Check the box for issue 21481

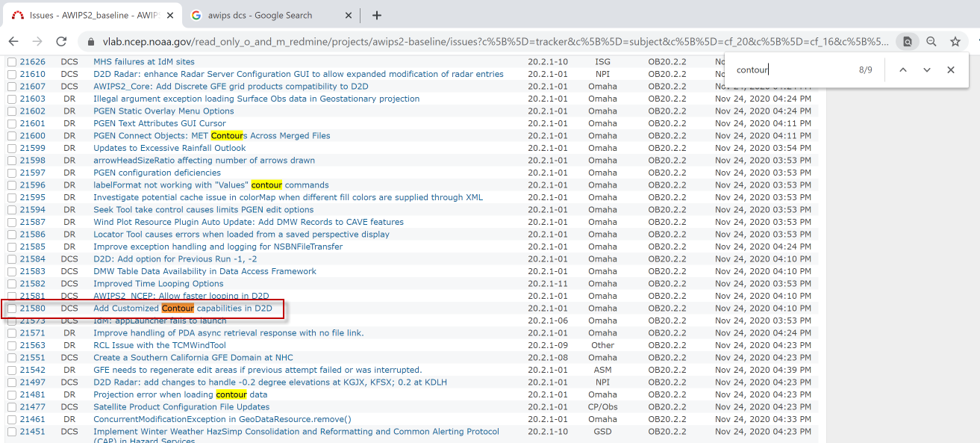12,394
